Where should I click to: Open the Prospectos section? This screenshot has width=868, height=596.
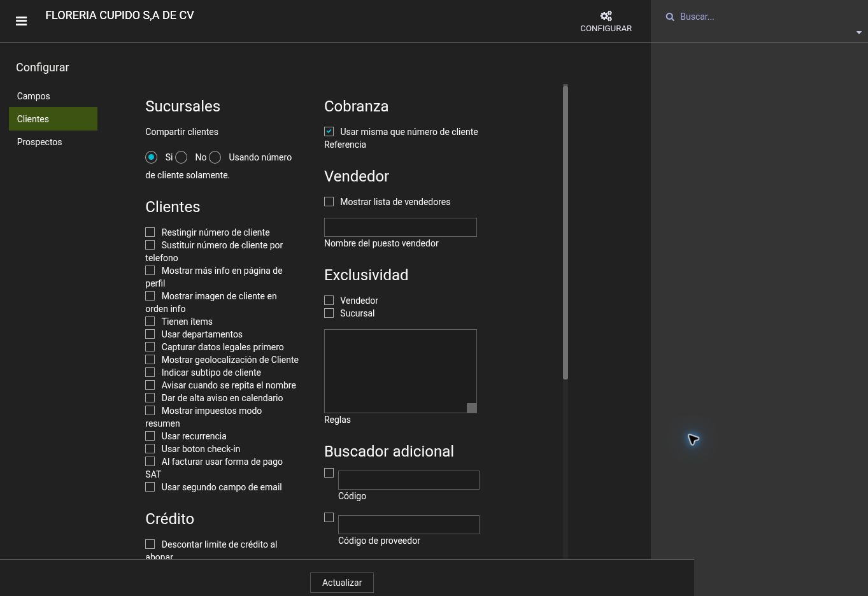[x=39, y=142]
